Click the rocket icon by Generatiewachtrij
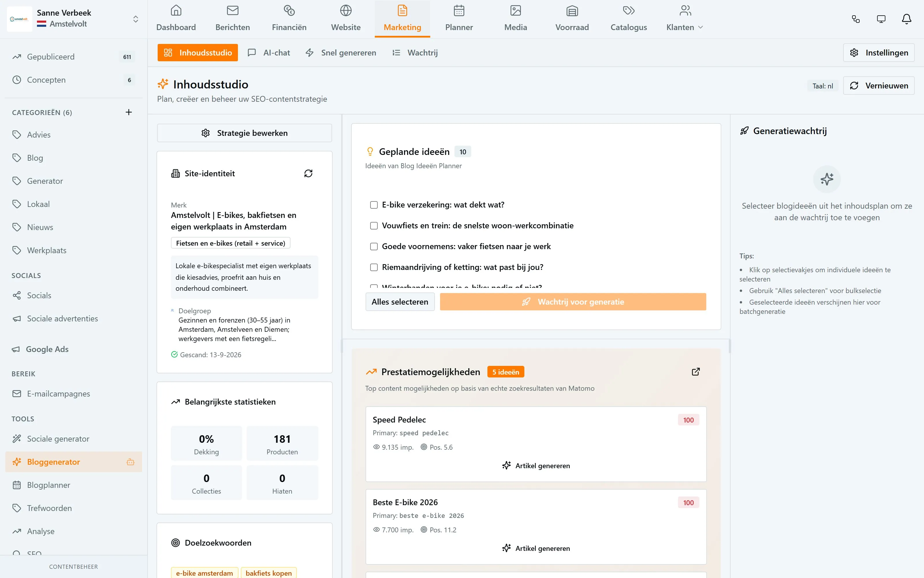This screenshot has height=578, width=924. [x=745, y=131]
